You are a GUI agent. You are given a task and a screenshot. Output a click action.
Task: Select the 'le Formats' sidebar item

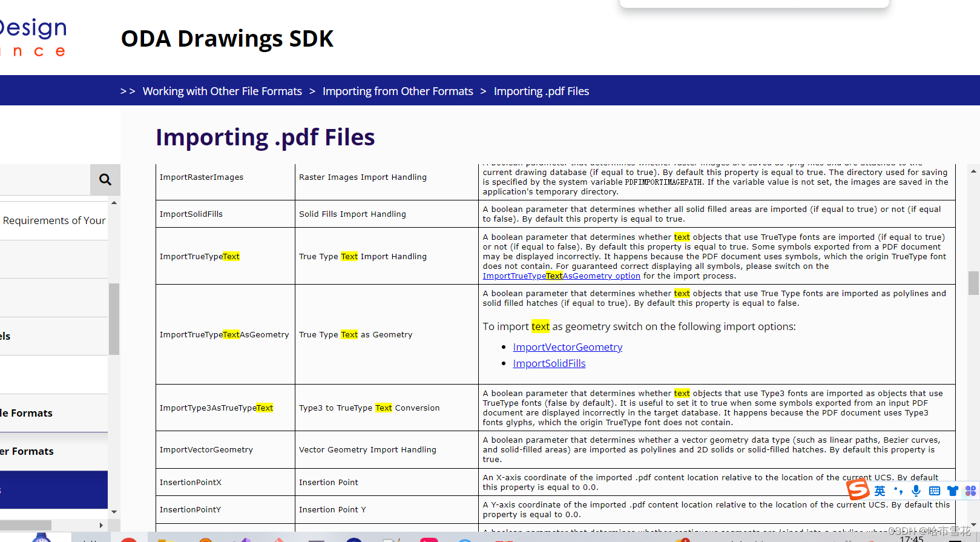point(54,413)
